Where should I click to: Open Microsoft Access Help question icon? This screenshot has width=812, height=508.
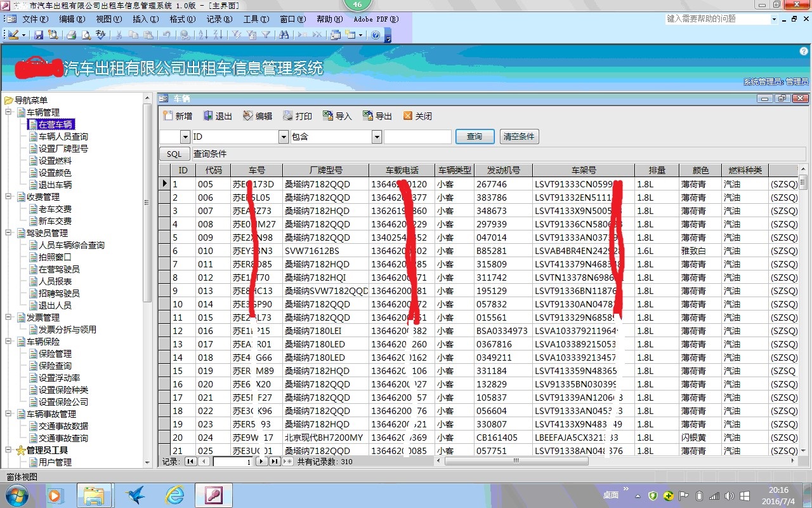(376, 35)
